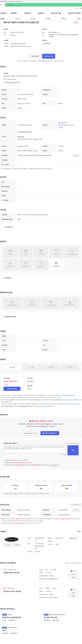Expand 채용 담당자 정보 열람하기 dropdown
Image resolution: width=82 pixels, height=644 pixels.
[50, 433]
